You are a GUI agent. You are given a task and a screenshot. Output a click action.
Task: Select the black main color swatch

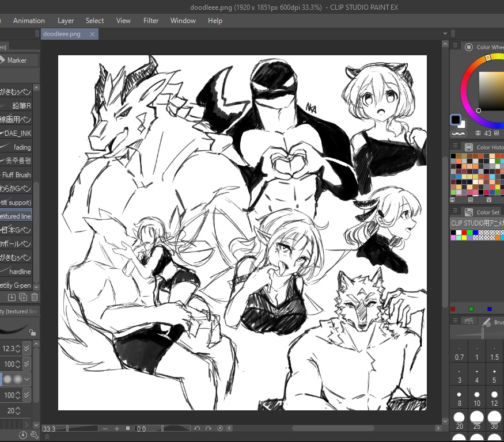[x=456, y=120]
